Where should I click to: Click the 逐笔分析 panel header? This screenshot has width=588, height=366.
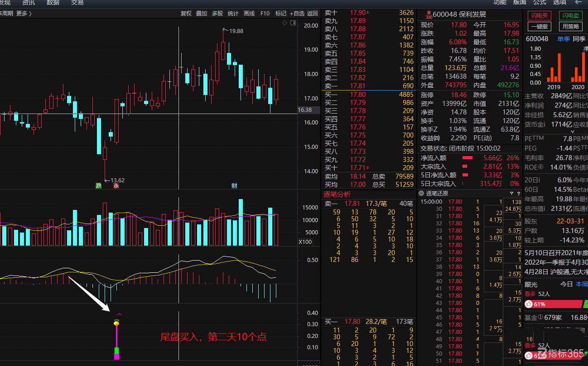[x=337, y=194]
